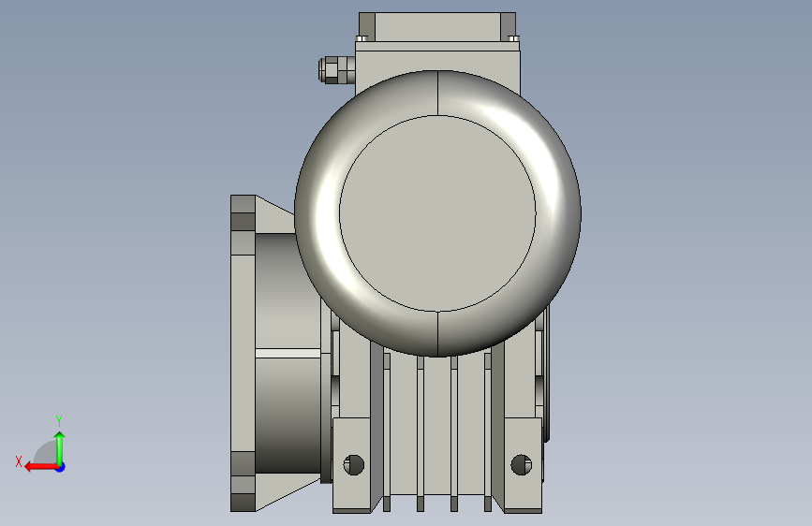This screenshot has width=812, height=526.
Task: Select the cable gland on terminal box
Action: click(336, 70)
